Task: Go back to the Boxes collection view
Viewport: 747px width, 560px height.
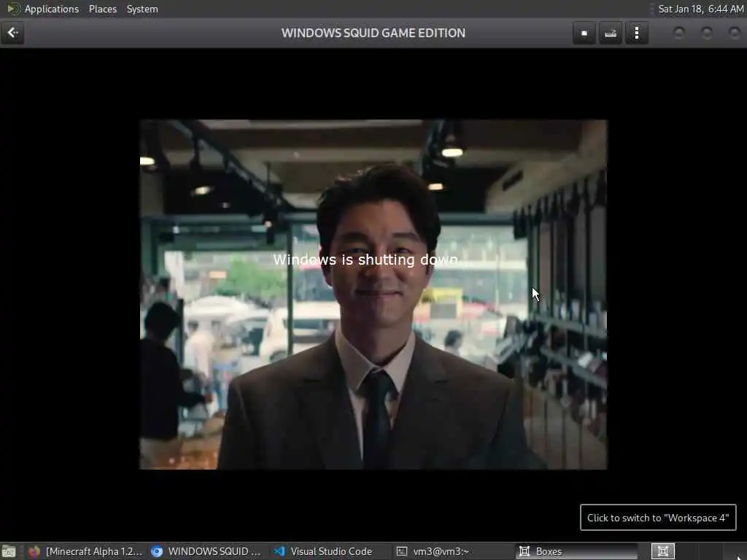Action: 12,33
